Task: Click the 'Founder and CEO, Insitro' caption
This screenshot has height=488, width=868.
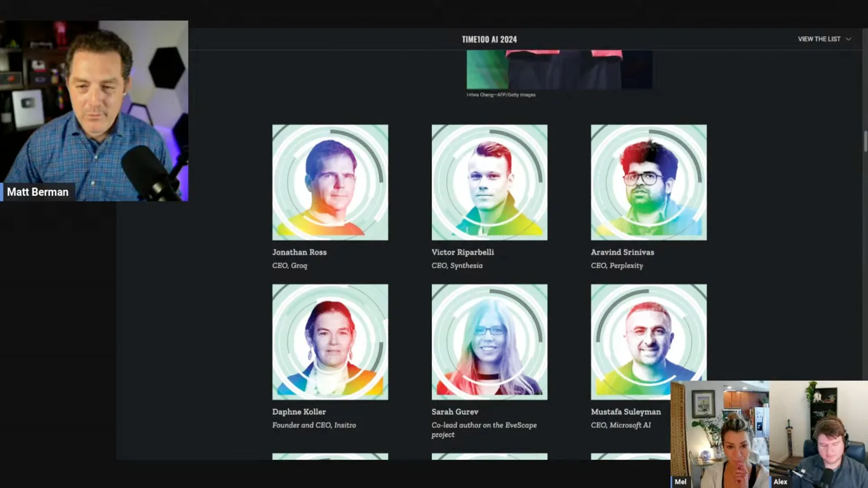Action: 314,425
